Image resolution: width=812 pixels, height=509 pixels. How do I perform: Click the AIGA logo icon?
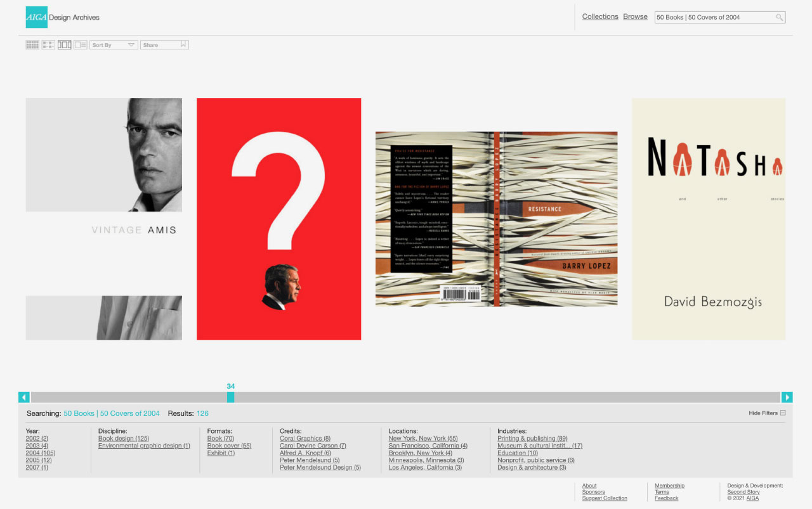tap(37, 17)
